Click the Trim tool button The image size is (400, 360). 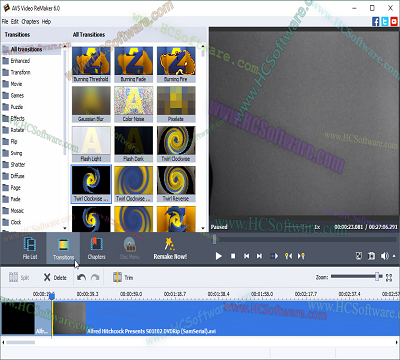[123, 277]
